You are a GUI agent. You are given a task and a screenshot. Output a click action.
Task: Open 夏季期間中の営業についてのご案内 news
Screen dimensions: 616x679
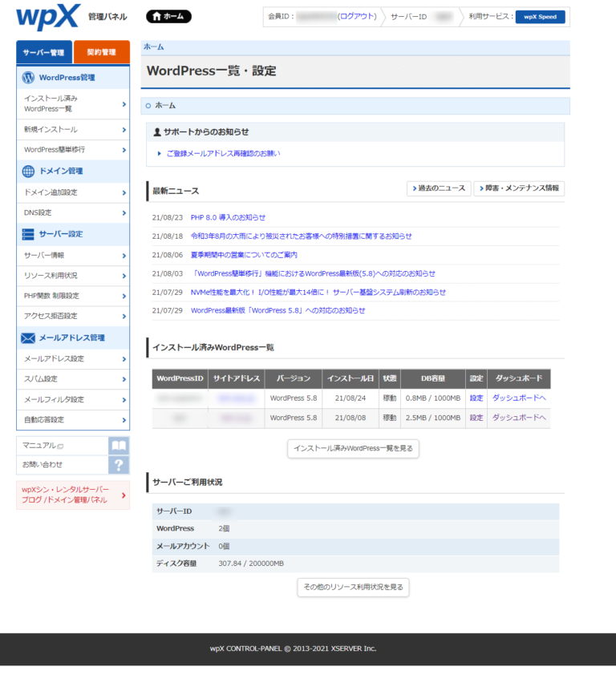(x=244, y=255)
